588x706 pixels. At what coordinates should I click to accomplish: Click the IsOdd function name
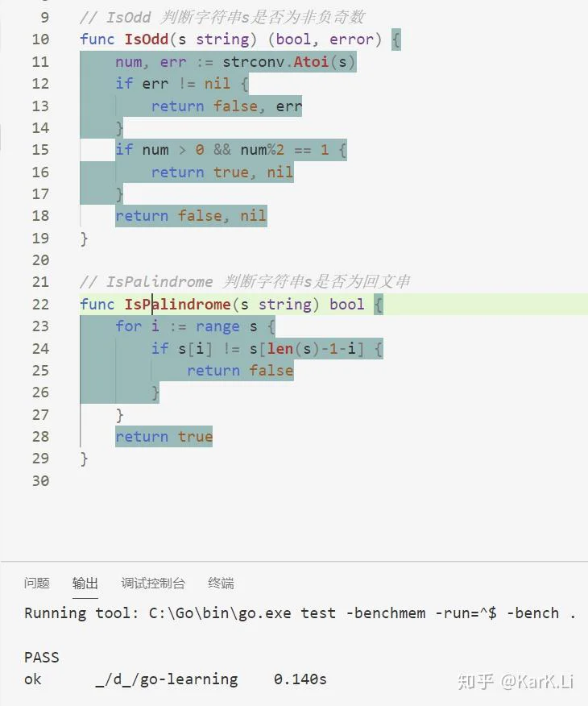pos(147,39)
